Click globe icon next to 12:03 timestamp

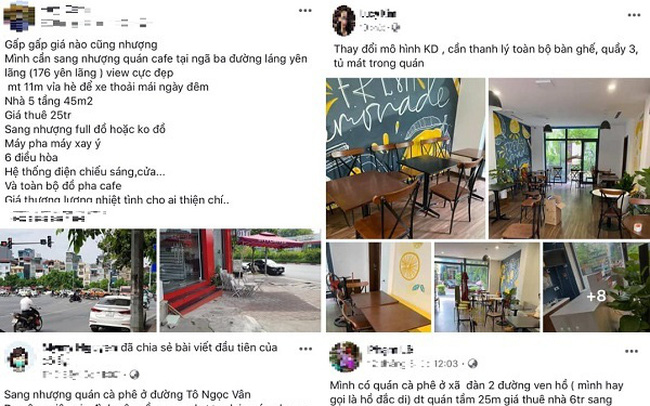(x=472, y=364)
